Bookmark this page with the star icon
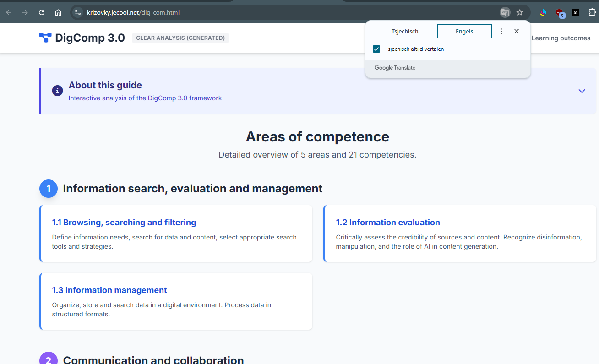The height and width of the screenshot is (364, 599). click(520, 12)
